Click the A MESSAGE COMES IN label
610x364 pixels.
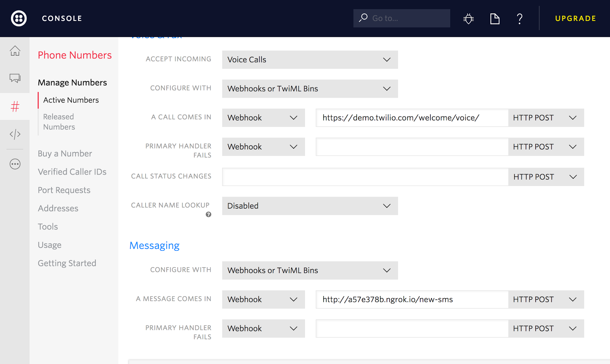[173, 299]
